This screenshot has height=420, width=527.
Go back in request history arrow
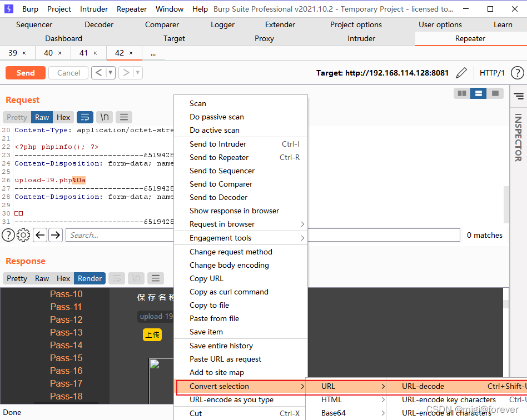point(99,73)
